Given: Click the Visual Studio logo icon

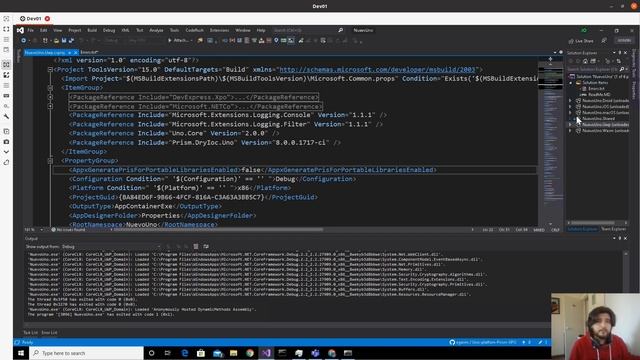Looking at the screenshot, I should [x=20, y=30].
